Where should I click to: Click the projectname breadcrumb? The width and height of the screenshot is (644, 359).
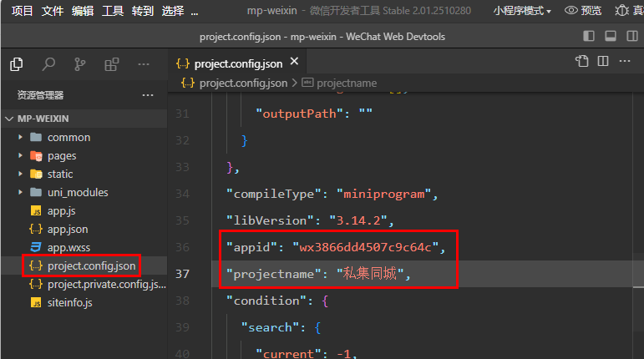coord(346,83)
